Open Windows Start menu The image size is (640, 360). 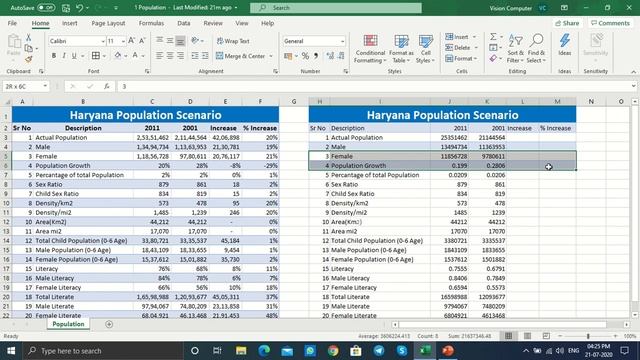tap(11, 351)
